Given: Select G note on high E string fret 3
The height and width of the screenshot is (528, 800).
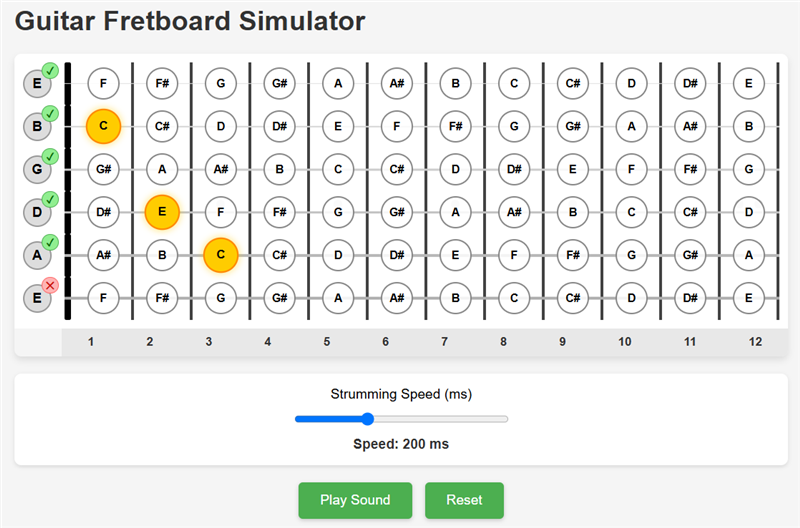Looking at the screenshot, I should pyautogui.click(x=221, y=83).
